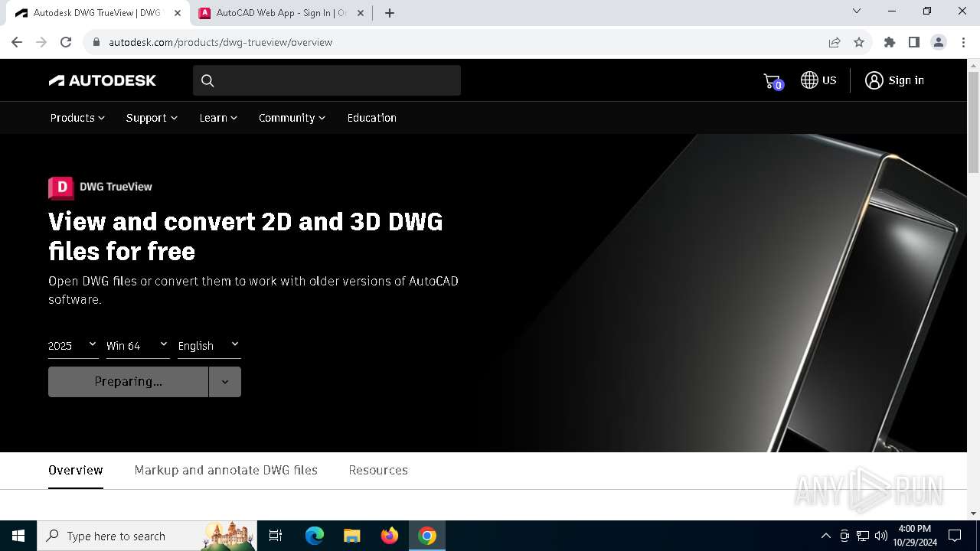Click the Windows taskbar search box

[145, 536]
